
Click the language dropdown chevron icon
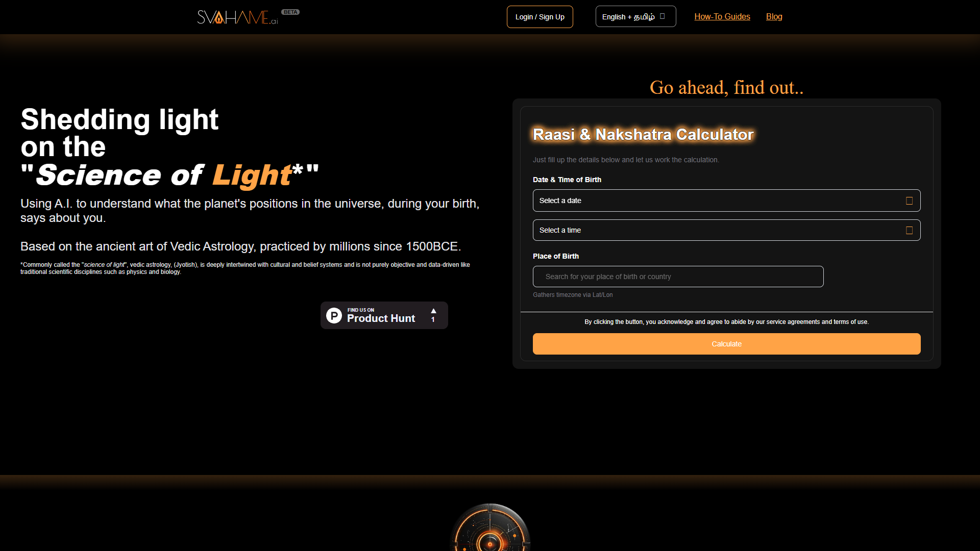[663, 16]
